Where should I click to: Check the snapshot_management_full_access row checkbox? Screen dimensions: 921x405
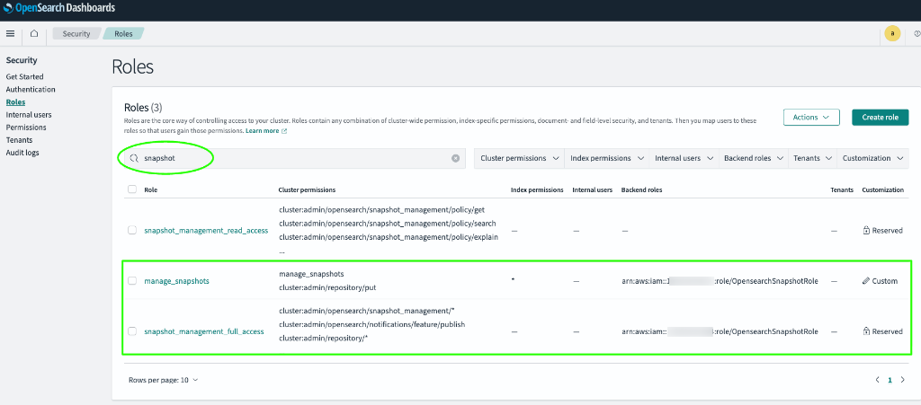click(132, 331)
